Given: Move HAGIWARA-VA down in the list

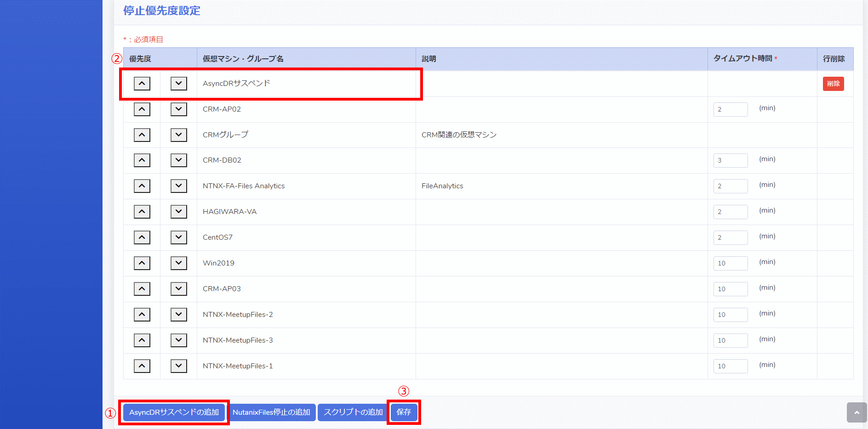Looking at the screenshot, I should (x=178, y=212).
